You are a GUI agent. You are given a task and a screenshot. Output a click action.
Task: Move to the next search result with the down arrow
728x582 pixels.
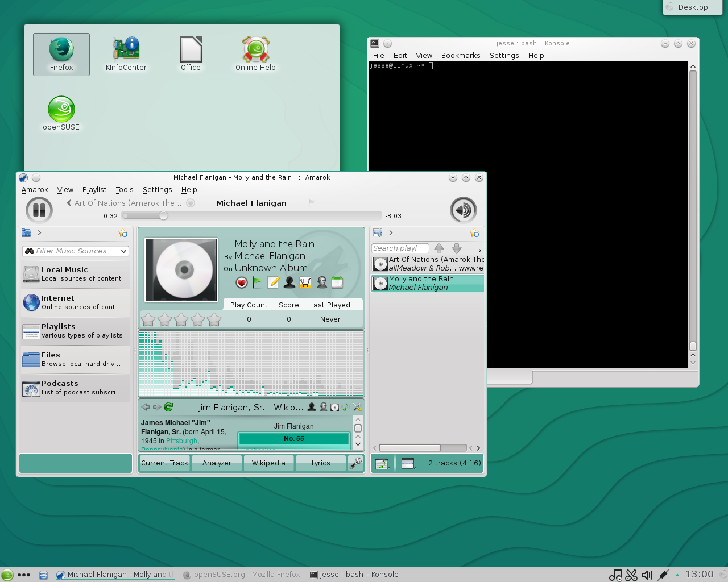tap(457, 248)
